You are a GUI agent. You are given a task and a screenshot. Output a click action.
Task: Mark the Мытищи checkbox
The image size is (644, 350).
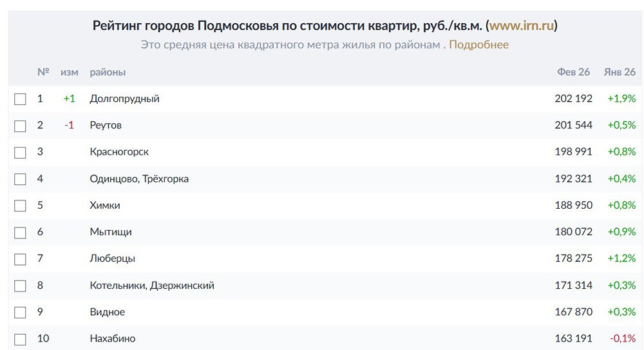coord(20,232)
